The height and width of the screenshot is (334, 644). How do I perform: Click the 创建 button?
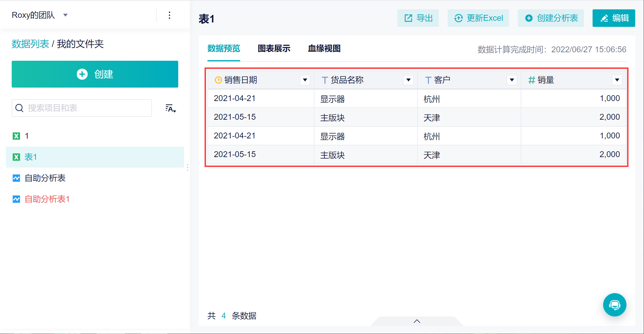click(x=95, y=74)
